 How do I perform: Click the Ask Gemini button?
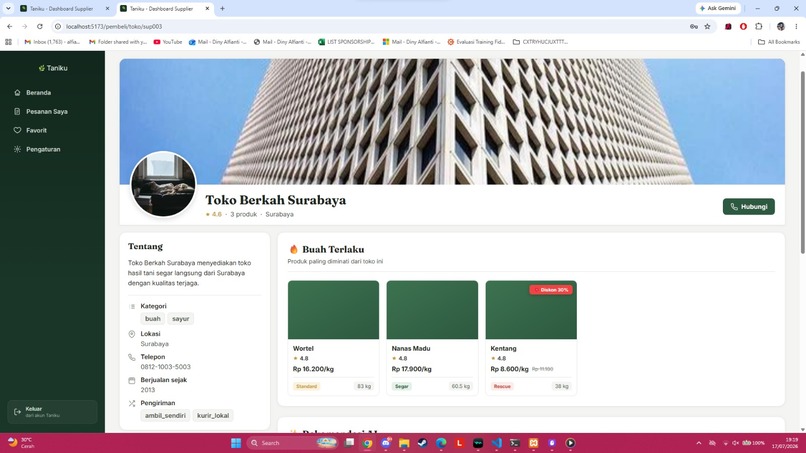[x=718, y=8]
